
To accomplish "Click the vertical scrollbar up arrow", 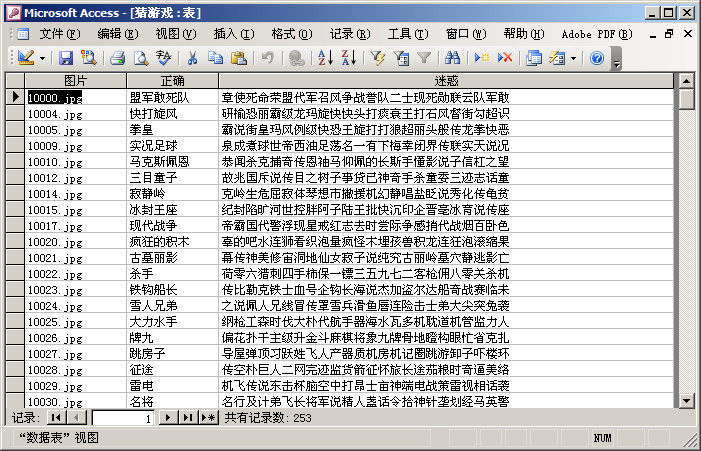I will pos(686,81).
